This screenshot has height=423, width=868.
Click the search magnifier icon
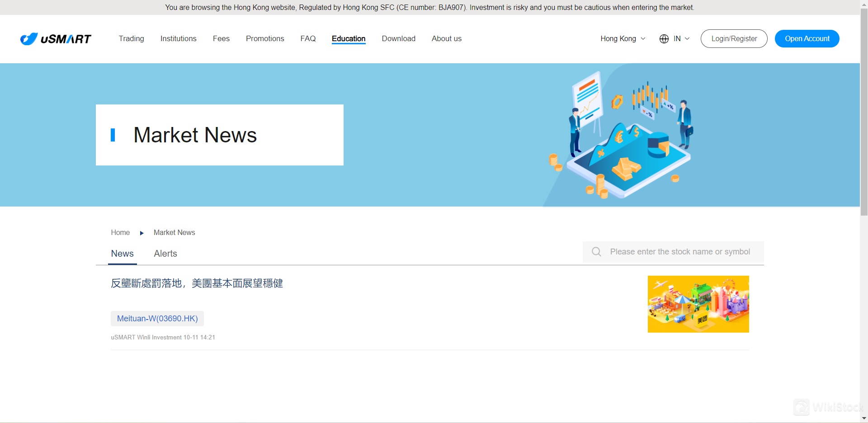coord(596,252)
